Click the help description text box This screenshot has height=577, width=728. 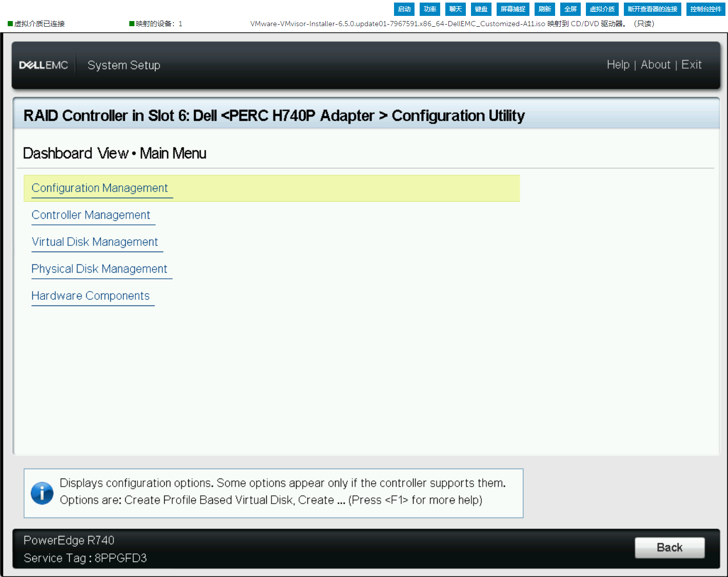pos(273,493)
